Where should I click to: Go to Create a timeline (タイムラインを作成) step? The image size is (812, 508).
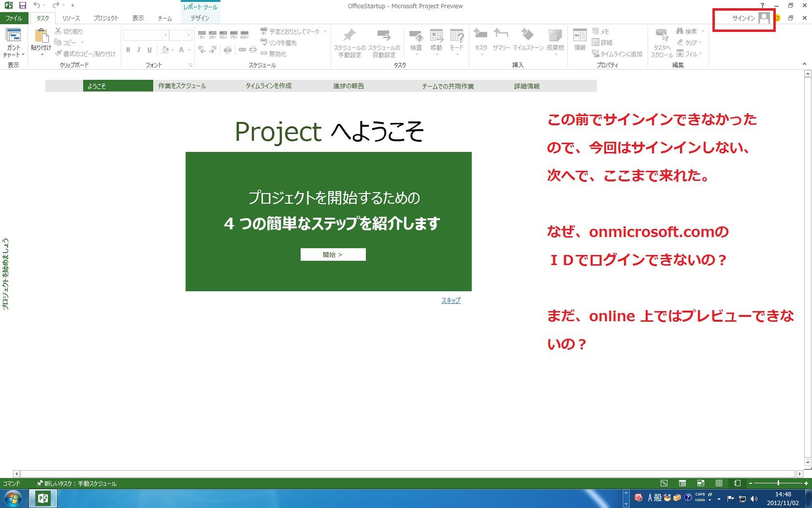click(269, 86)
